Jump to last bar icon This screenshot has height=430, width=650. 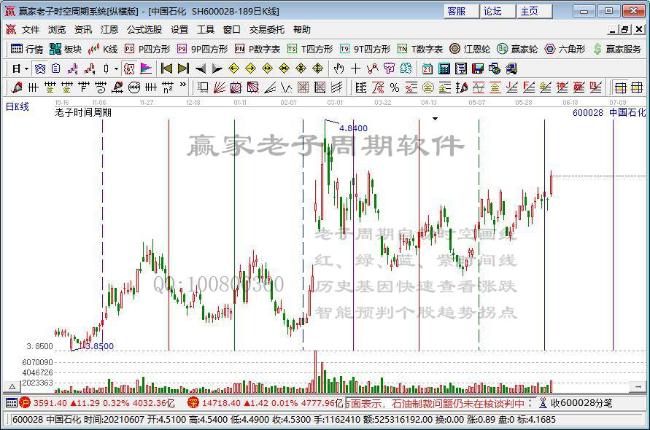point(183,68)
